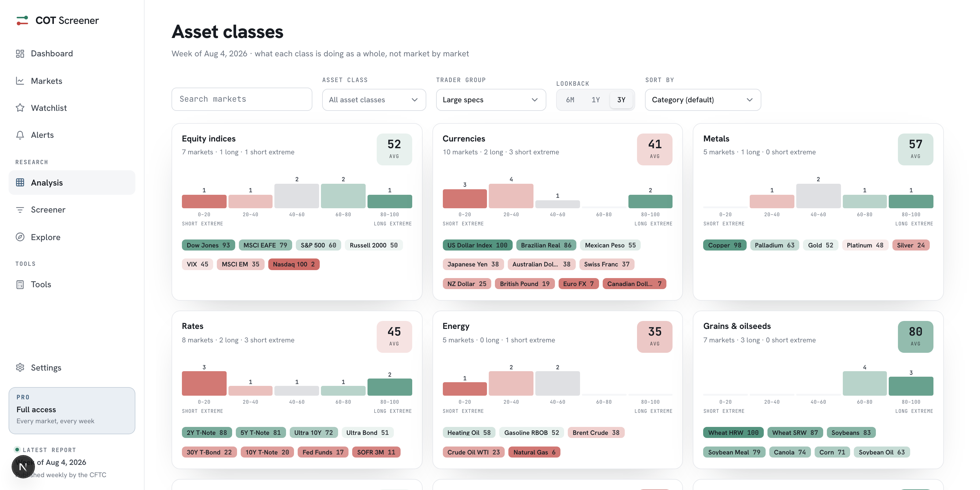Choose the 3Y lookback period

(x=621, y=100)
